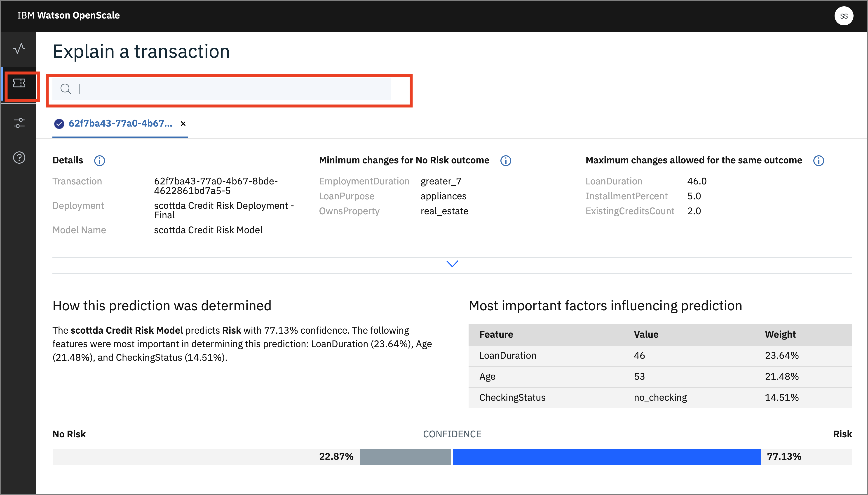Click the search magnifier icon
Image resolution: width=868 pixels, height=495 pixels.
click(66, 89)
